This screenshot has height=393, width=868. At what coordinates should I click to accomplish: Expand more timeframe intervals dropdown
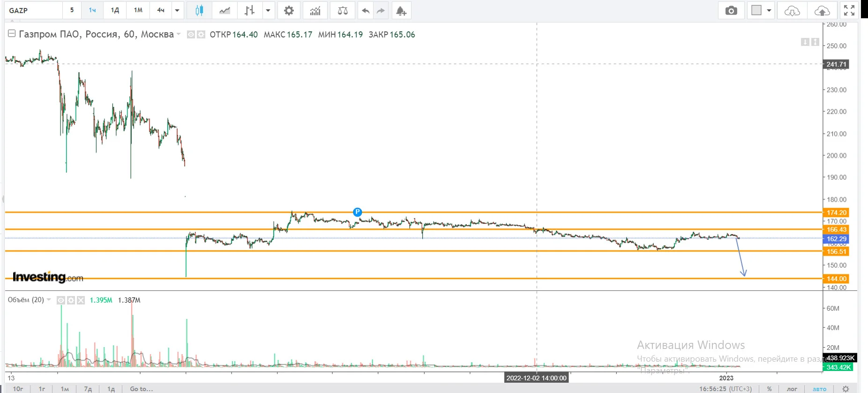tap(177, 10)
